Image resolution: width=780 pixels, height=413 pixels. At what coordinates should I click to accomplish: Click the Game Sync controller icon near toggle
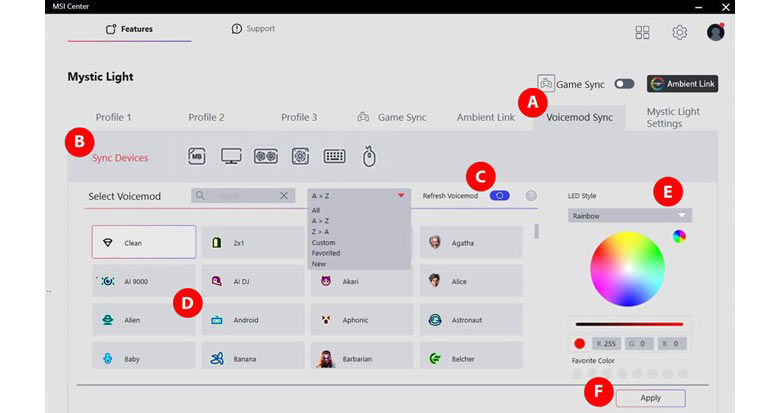click(546, 83)
